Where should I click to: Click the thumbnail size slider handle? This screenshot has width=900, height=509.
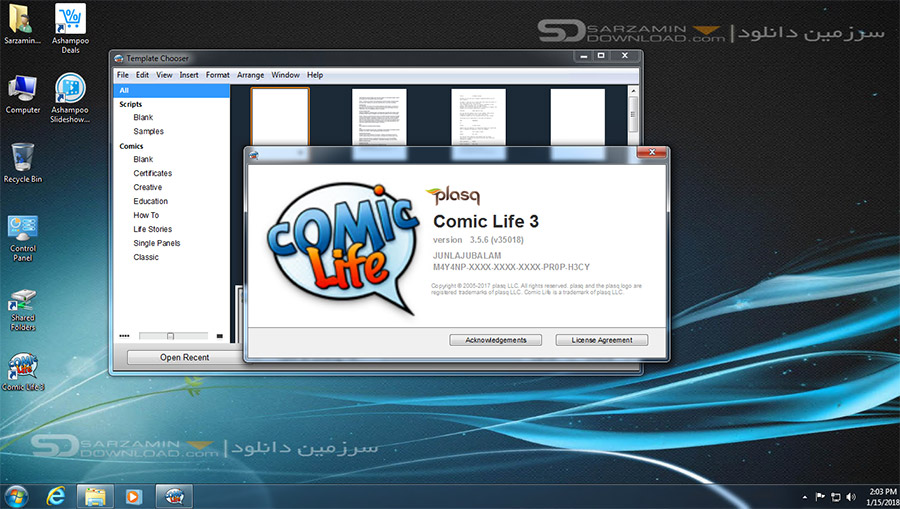click(x=170, y=336)
